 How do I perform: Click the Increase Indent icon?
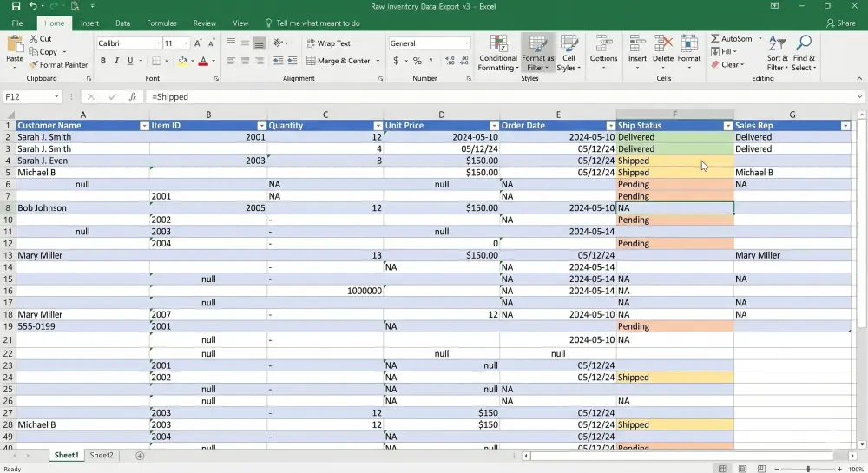point(293,61)
